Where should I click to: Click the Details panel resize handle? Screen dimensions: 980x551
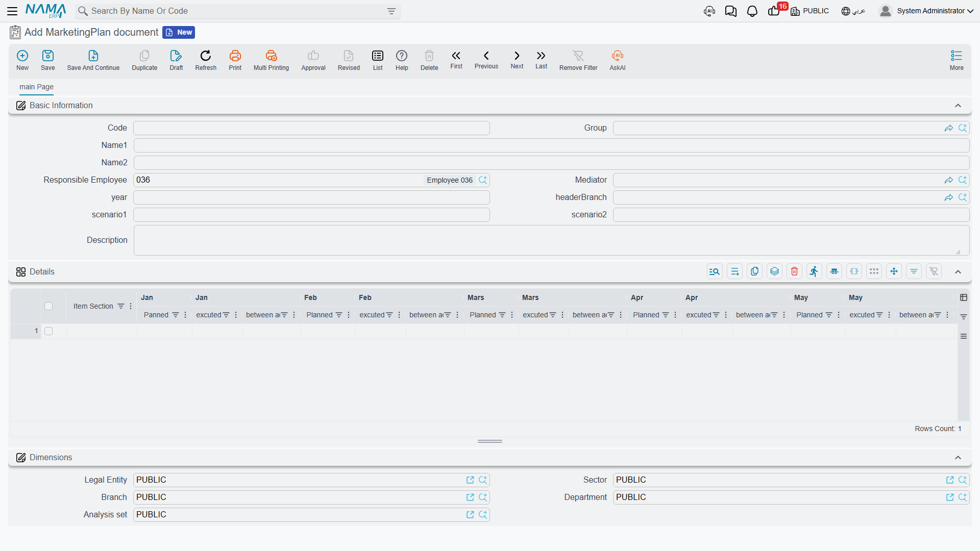[x=490, y=441]
